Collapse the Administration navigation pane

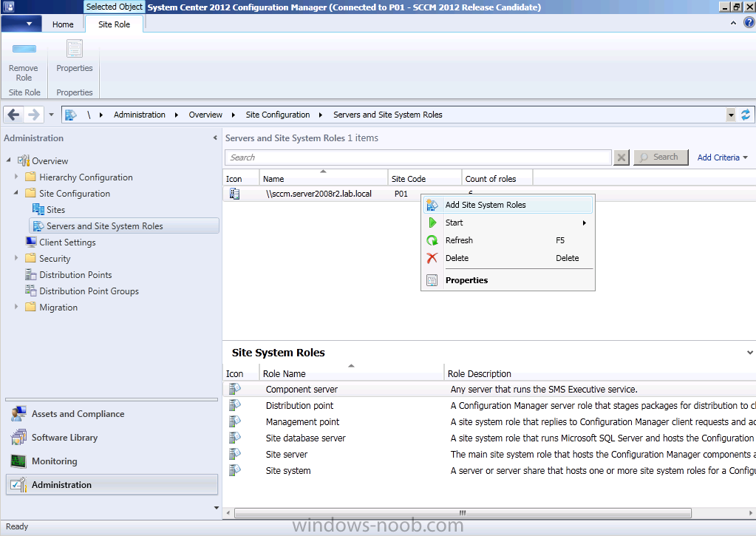215,138
